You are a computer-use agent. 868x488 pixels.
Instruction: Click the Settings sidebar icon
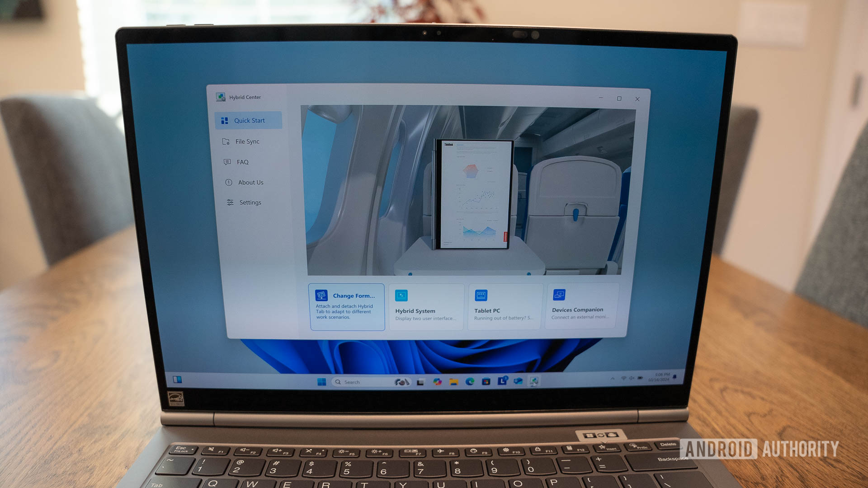coord(228,202)
